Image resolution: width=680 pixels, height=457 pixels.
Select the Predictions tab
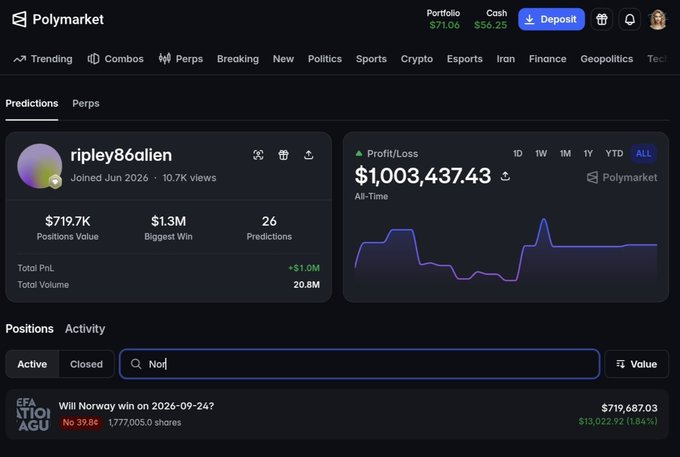32,104
